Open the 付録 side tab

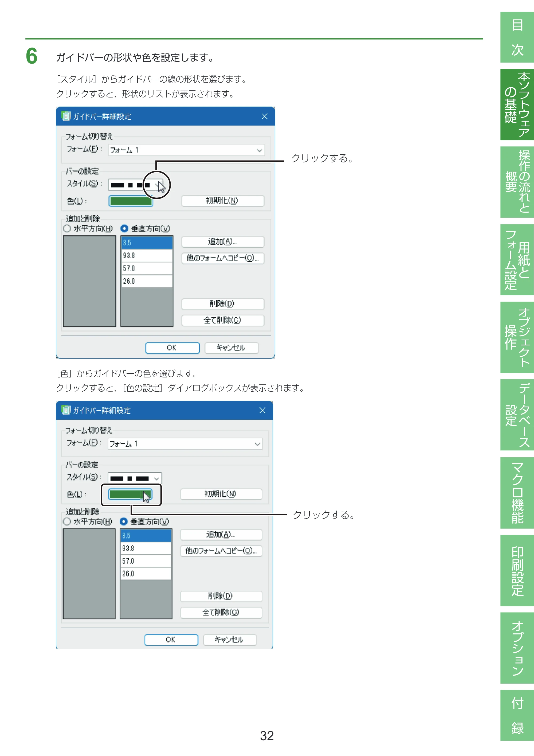[517, 715]
